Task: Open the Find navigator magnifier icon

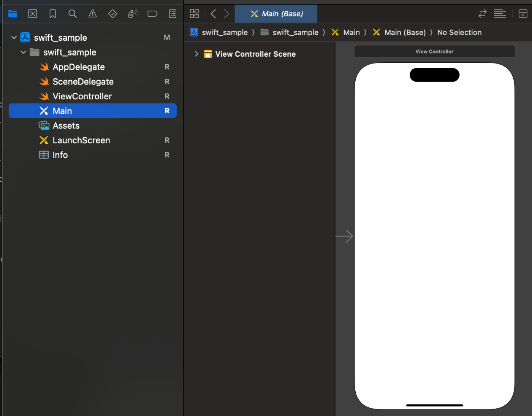Action: tap(73, 14)
